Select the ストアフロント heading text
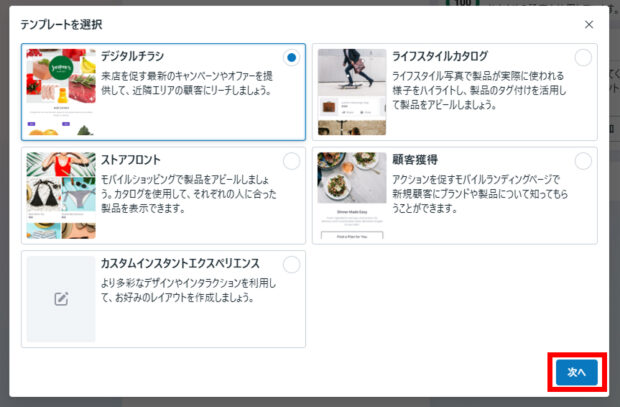Viewport: 620px width, 407px height. click(x=131, y=159)
